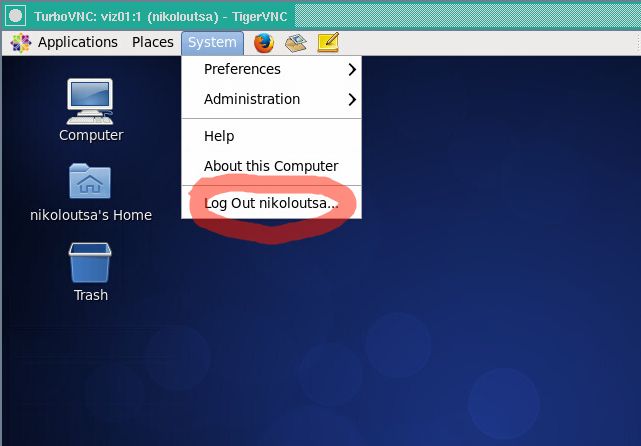Open the Places menu
The height and width of the screenshot is (446, 641).
153,42
